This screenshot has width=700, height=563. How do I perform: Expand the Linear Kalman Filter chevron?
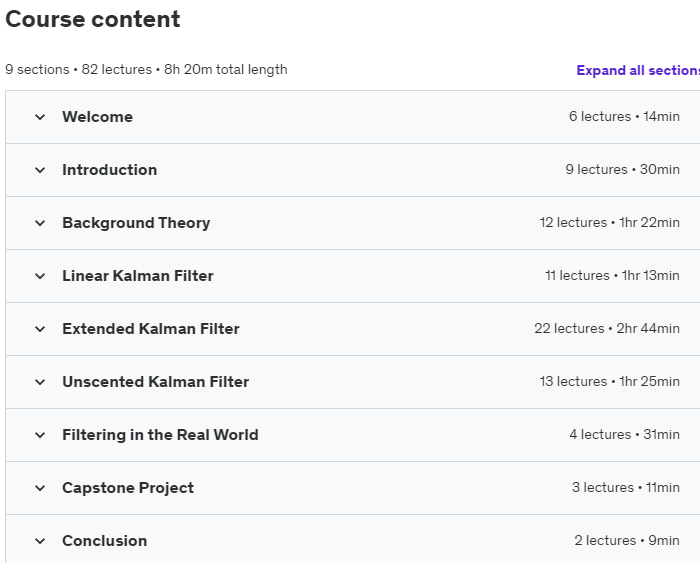40,276
